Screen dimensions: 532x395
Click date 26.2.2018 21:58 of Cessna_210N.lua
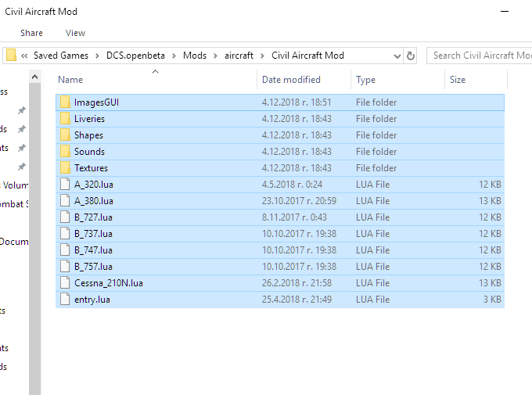pyautogui.click(x=297, y=283)
